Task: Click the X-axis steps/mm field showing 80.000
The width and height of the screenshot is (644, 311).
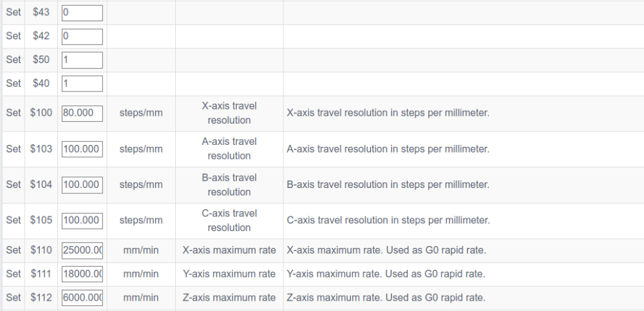Action: tap(82, 113)
